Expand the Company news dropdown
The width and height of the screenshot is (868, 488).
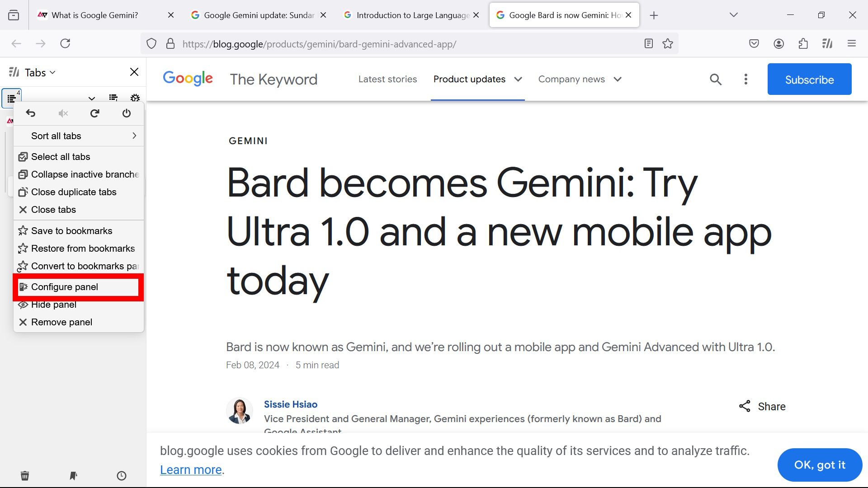(x=618, y=79)
